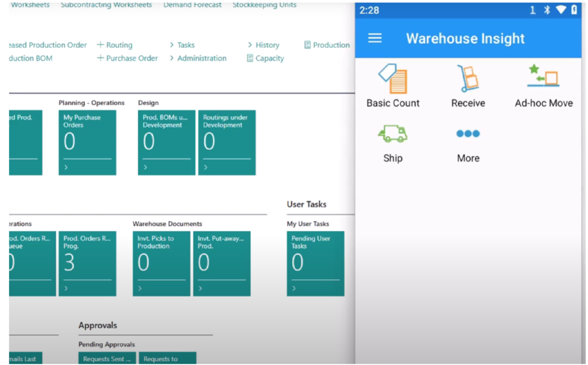588x365 pixels.
Task: Open the Prod. BOMs under Development tile
Action: pyautogui.click(x=167, y=143)
